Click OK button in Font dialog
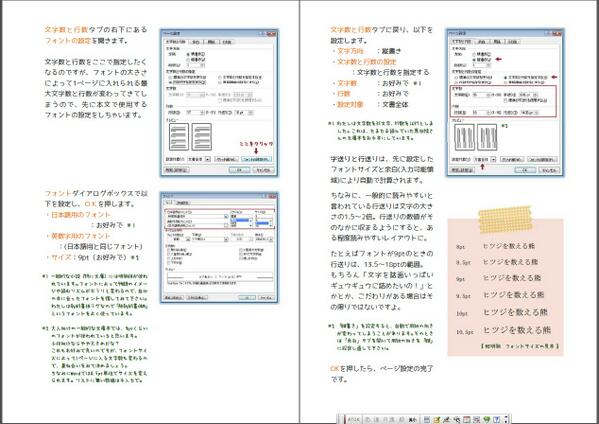Viewport: 599px width, 424px height. pos(247,298)
